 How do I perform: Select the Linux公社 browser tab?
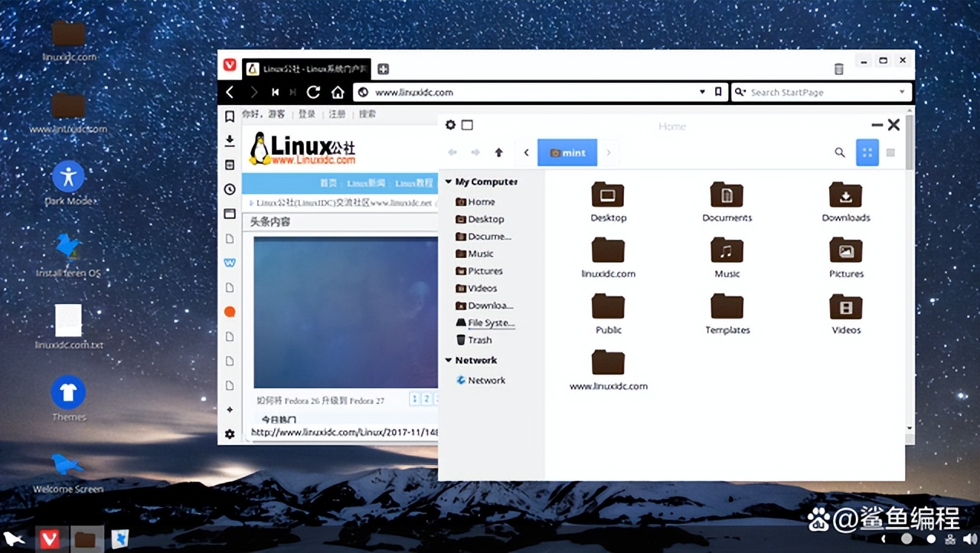pos(306,67)
